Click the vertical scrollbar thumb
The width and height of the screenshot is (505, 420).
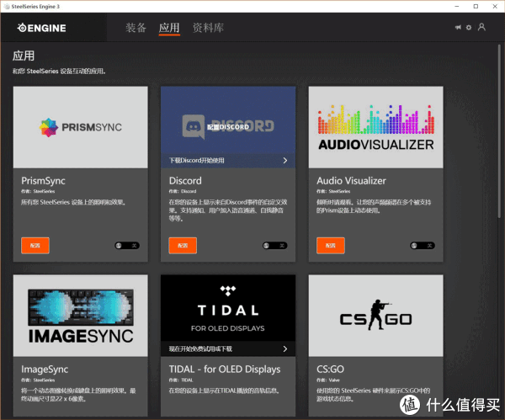click(x=499, y=130)
